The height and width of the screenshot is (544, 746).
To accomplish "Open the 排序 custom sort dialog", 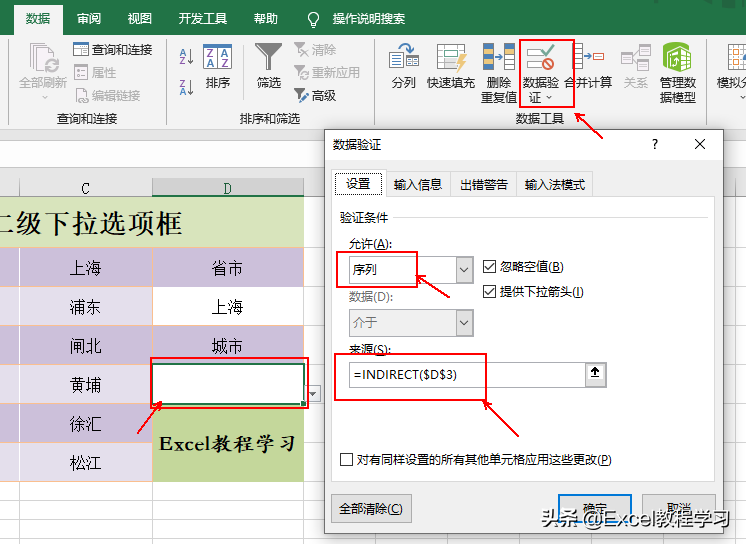I will coord(217,66).
